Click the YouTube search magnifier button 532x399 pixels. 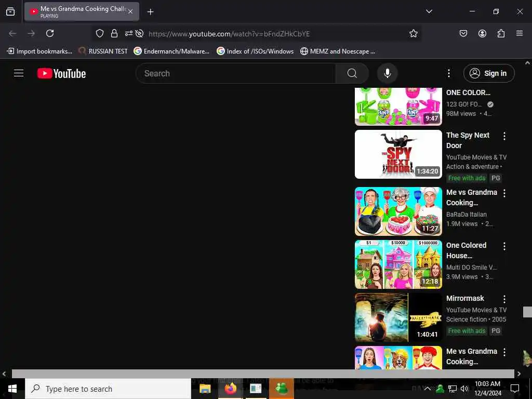click(x=352, y=73)
